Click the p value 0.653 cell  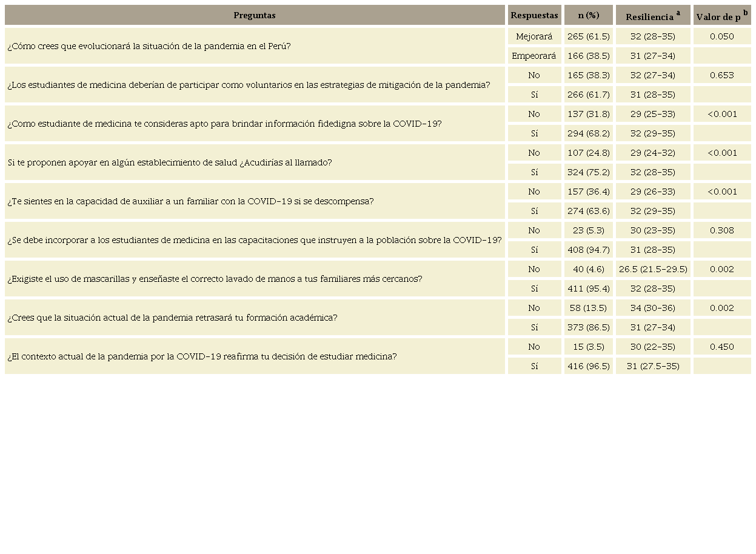point(721,75)
